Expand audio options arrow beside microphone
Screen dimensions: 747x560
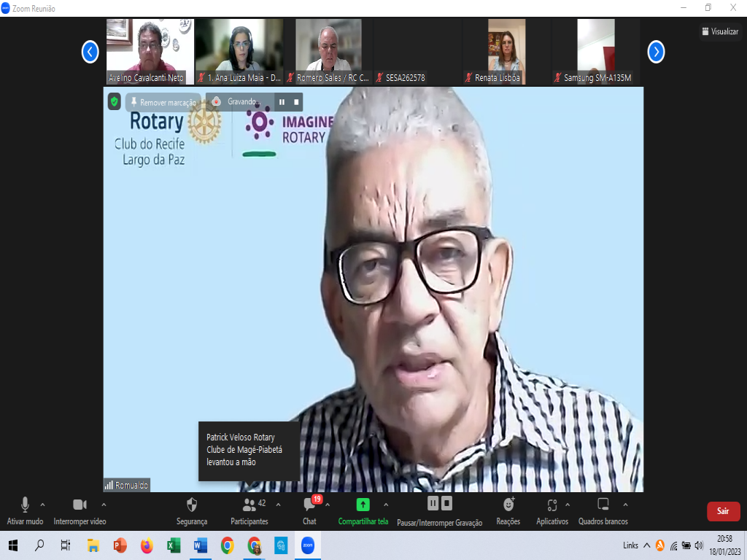(42, 504)
